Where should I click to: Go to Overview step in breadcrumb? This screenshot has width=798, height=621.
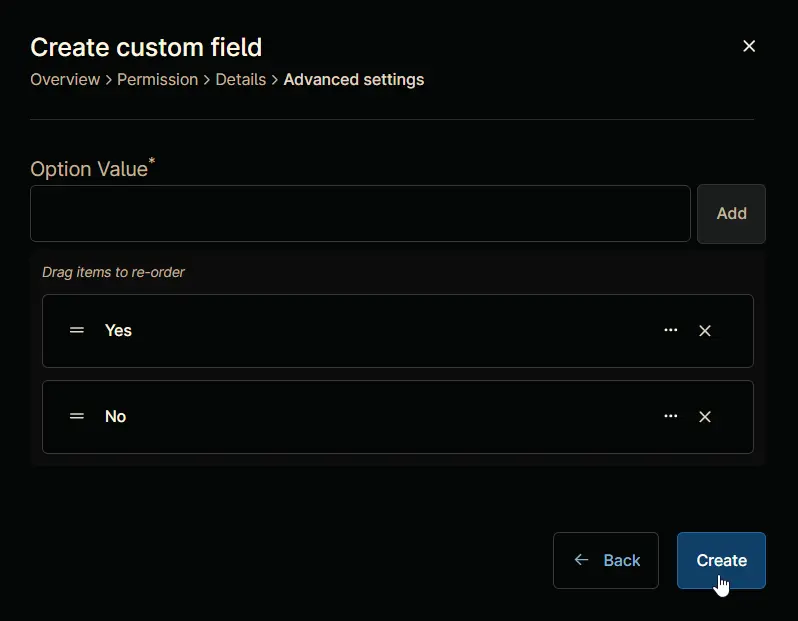pyautogui.click(x=65, y=79)
